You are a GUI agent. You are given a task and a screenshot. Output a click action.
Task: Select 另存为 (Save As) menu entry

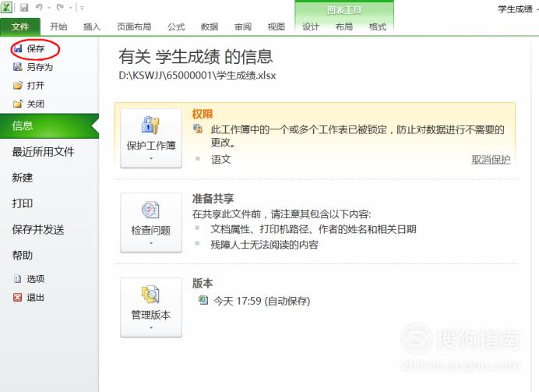tap(40, 67)
